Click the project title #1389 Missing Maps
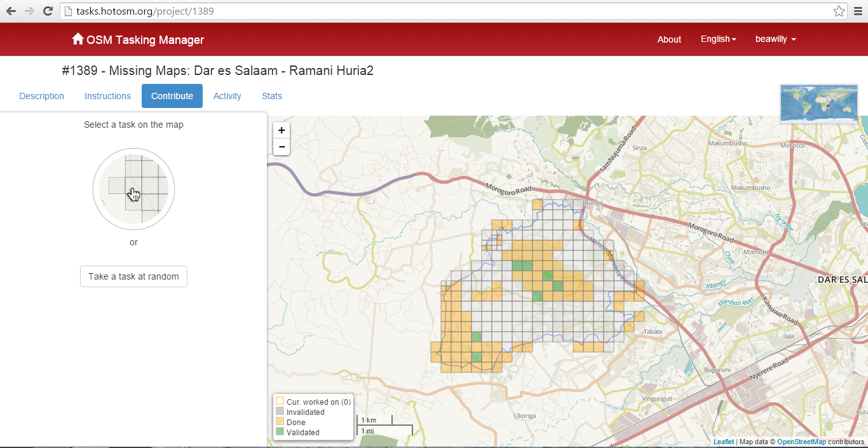Viewport: 868px width, 448px height. (217, 71)
